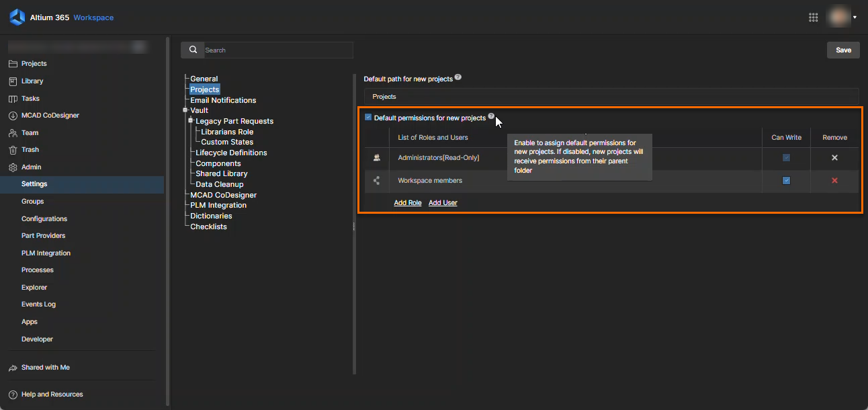
Task: Click the List of Roles and Users header
Action: coord(433,137)
